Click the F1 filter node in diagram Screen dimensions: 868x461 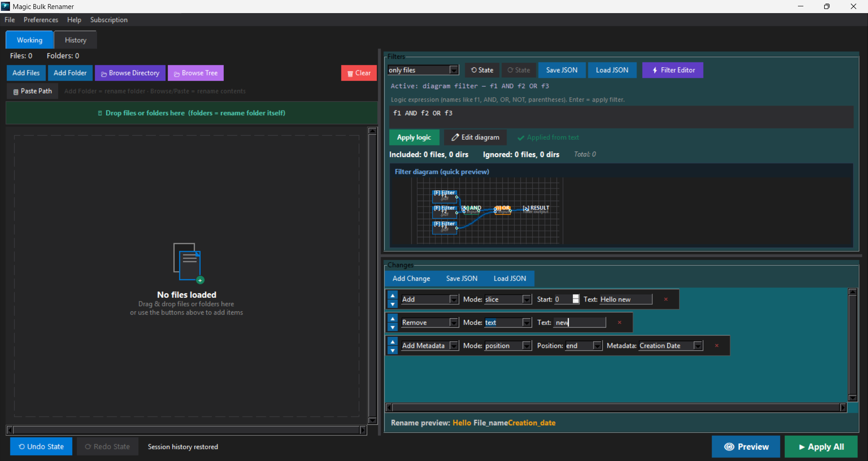pos(445,196)
